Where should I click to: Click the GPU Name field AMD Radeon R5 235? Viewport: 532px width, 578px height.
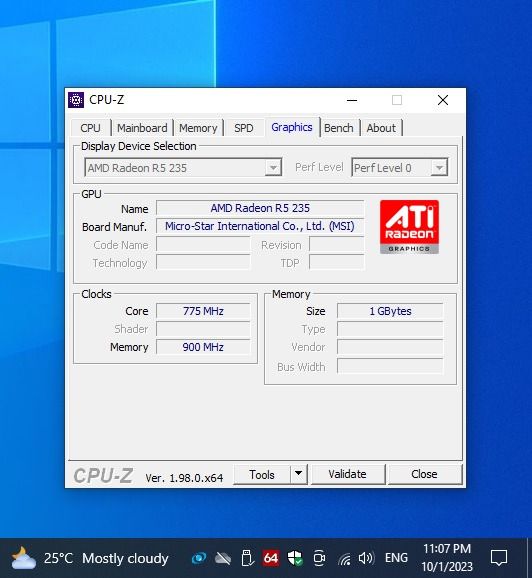tap(260, 208)
